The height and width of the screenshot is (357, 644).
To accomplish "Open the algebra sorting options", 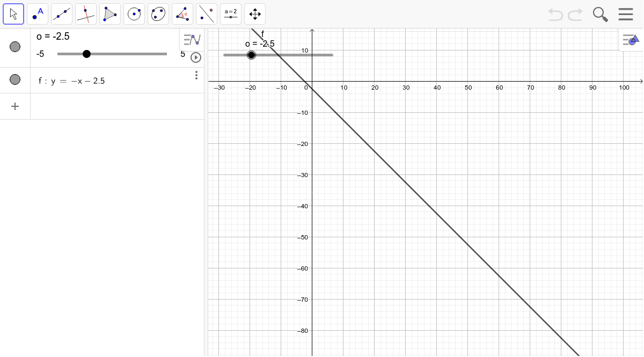I will click(192, 39).
